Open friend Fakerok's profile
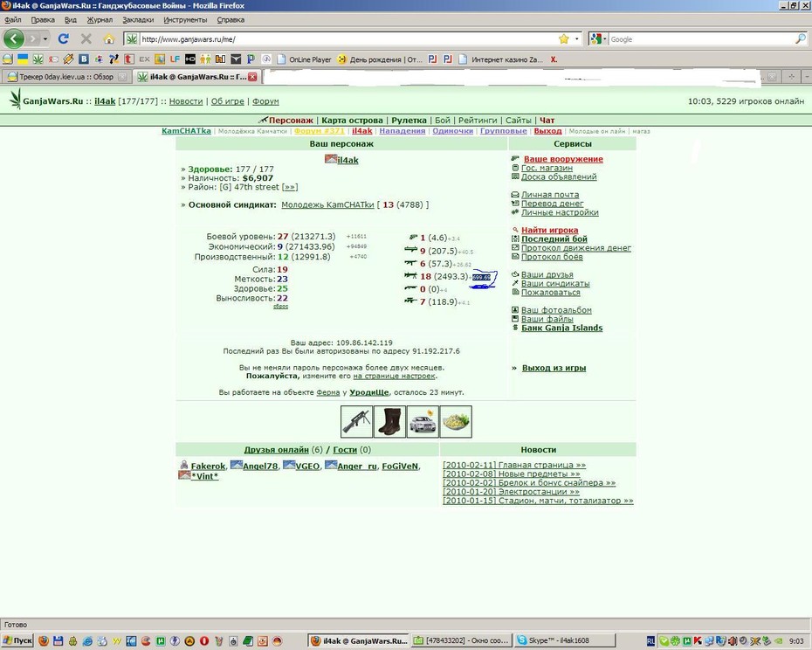812x650 pixels. point(208,466)
